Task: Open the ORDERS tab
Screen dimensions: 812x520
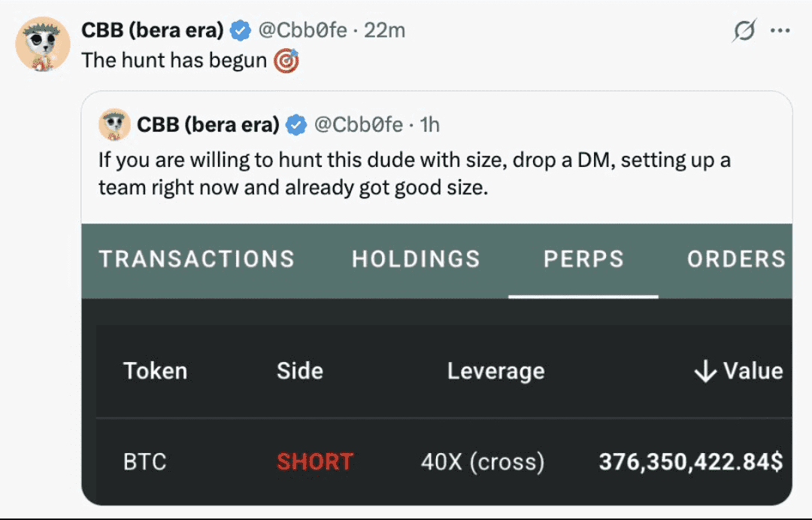Action: click(736, 259)
